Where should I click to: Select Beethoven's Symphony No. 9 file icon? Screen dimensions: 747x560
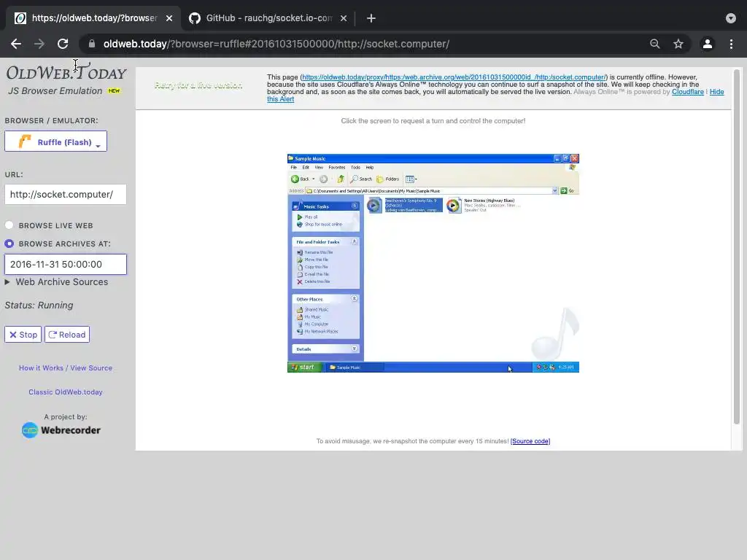[374, 205]
